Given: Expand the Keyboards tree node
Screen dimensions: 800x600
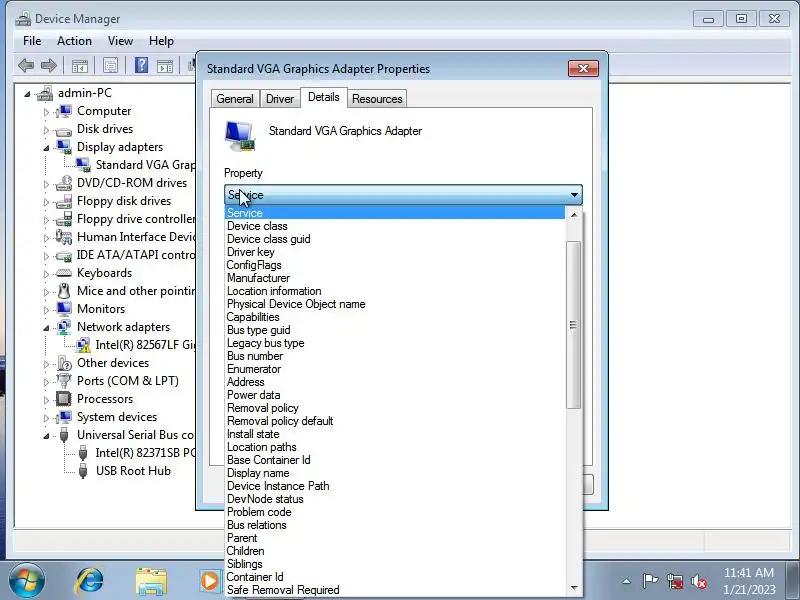Looking at the screenshot, I should pyautogui.click(x=46, y=274).
